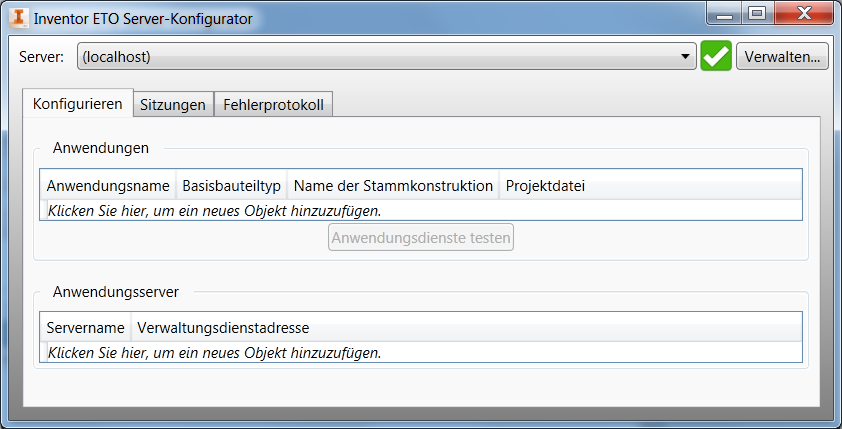Click the Servername column header
842x429 pixels.
pyautogui.click(x=85, y=328)
